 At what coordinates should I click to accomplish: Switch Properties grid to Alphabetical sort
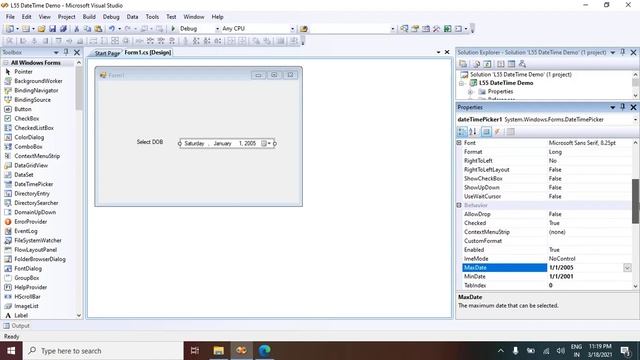click(473, 131)
